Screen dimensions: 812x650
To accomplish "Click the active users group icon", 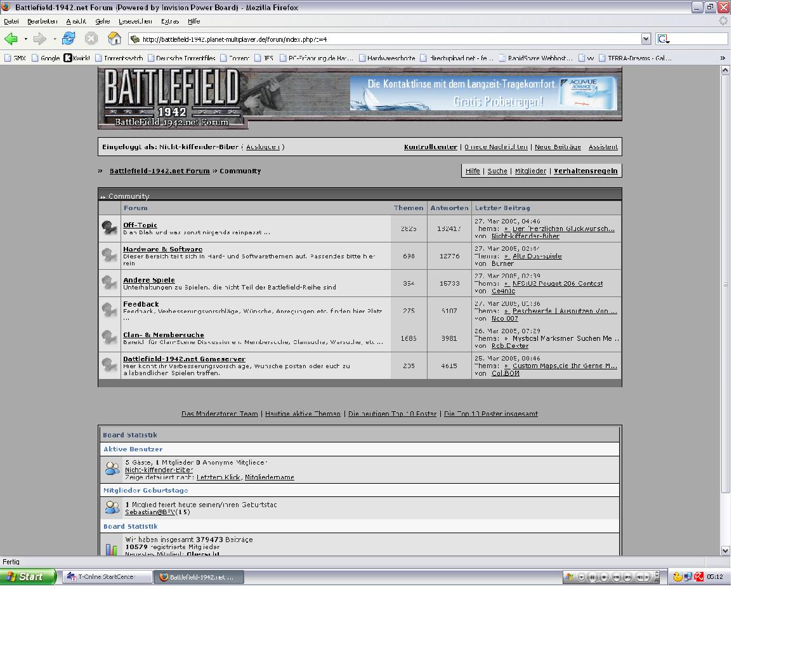I will pyautogui.click(x=112, y=468).
